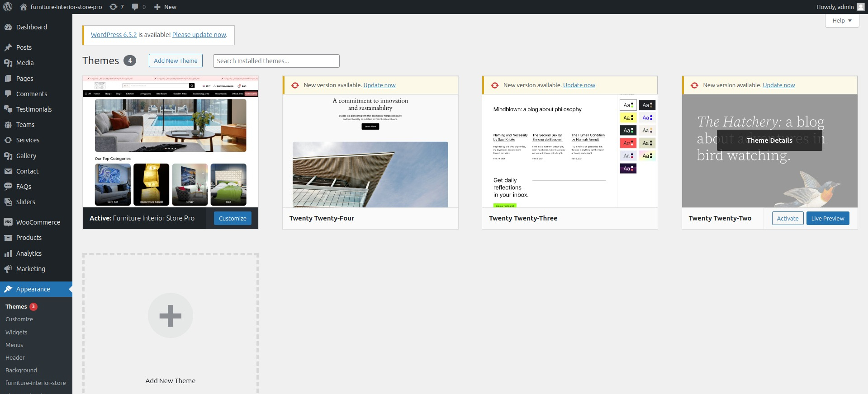The height and width of the screenshot is (394, 868).
Task: Open Twenty Twenty-Three theme screenshot
Action: point(570,151)
